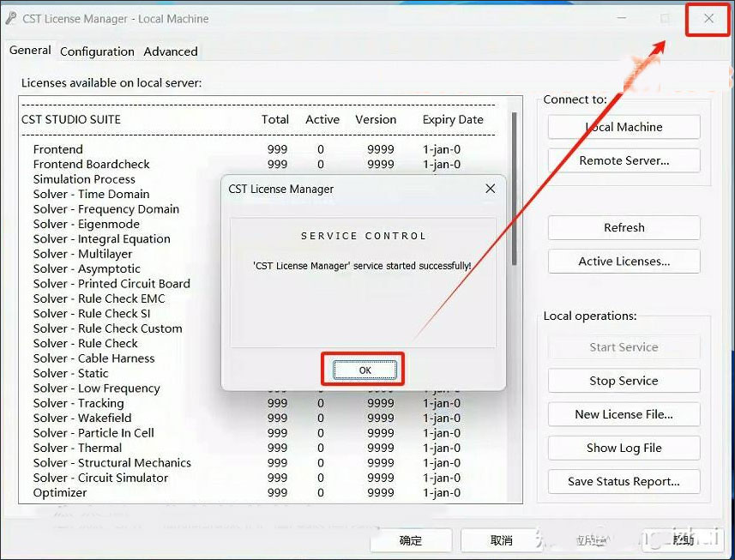Viewport: 735px width, 560px height.
Task: Open the Advanced tab
Action: click(171, 51)
